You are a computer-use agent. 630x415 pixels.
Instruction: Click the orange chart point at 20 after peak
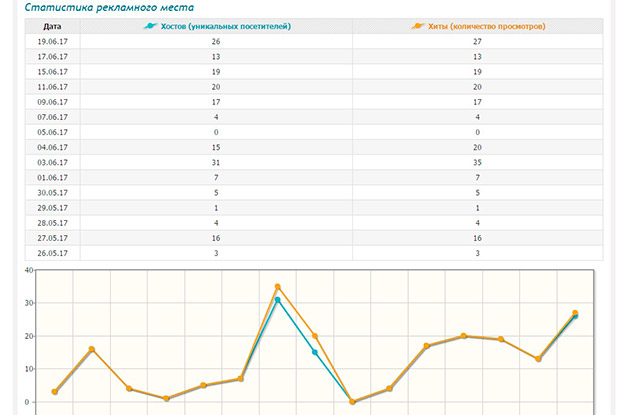(315, 336)
